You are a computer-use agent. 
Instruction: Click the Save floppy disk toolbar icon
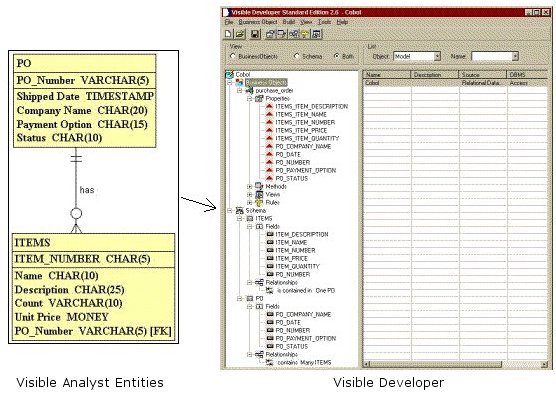pos(255,34)
